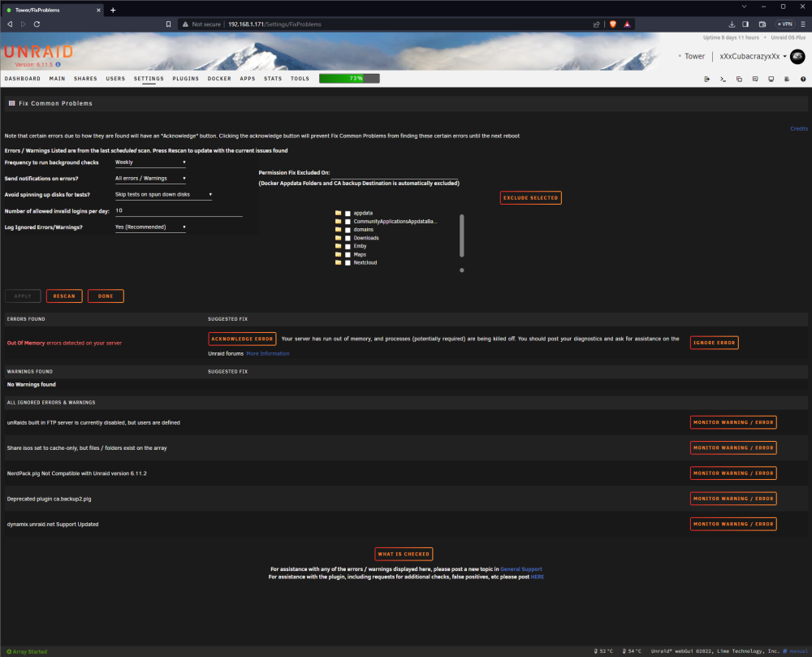The width and height of the screenshot is (812, 657).
Task: Open Send notifications on errors dropdown
Action: click(x=150, y=179)
